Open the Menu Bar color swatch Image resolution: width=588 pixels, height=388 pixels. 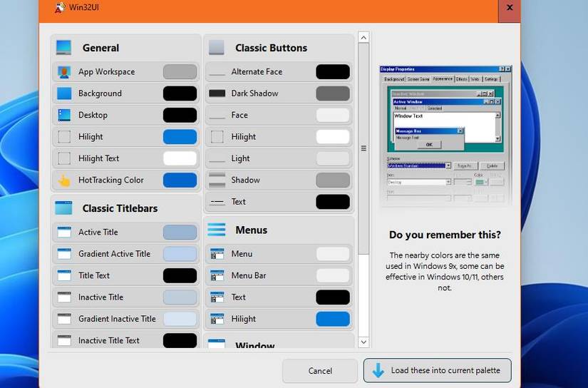point(333,275)
